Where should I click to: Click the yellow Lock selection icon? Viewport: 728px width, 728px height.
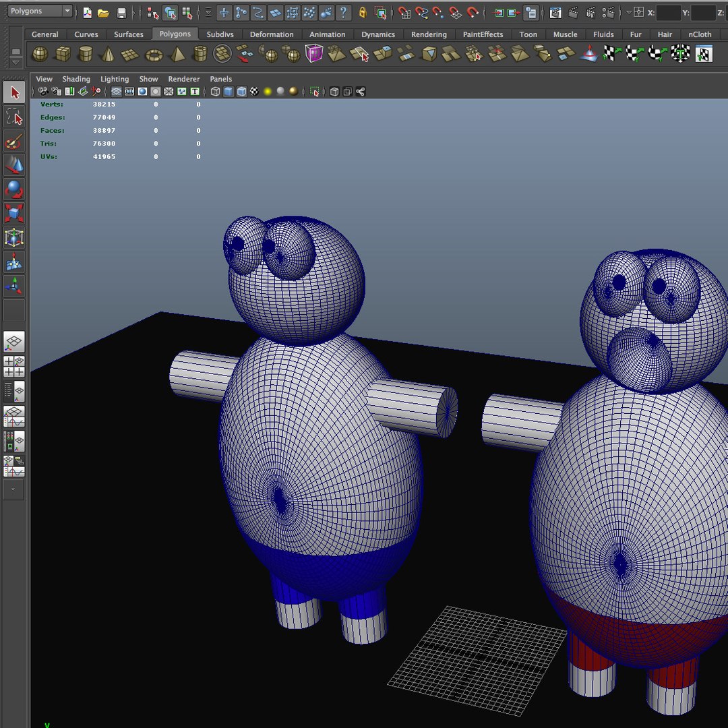(363, 13)
